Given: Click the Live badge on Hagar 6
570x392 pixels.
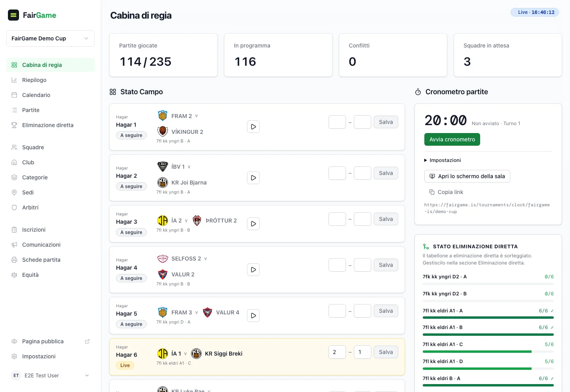Looking at the screenshot, I should click(x=125, y=365).
